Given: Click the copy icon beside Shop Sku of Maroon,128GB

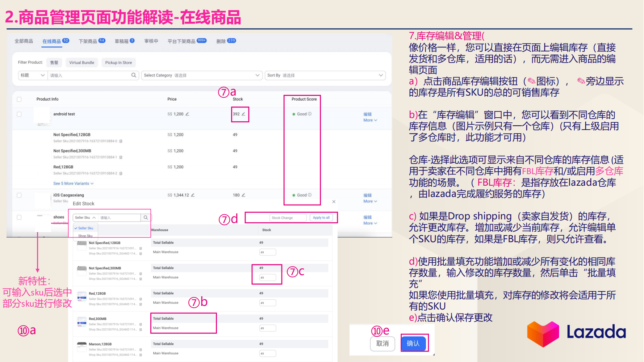Looking at the screenshot, I should [x=140, y=355].
